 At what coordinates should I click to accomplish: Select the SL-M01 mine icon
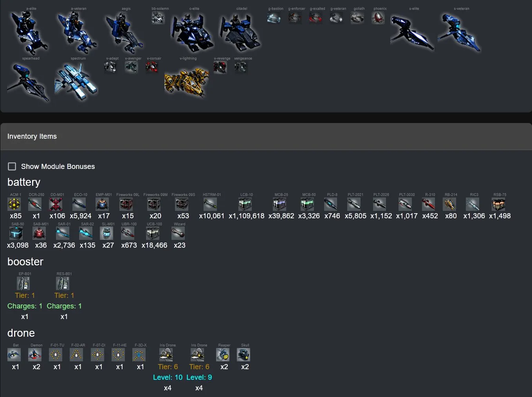tap(107, 234)
